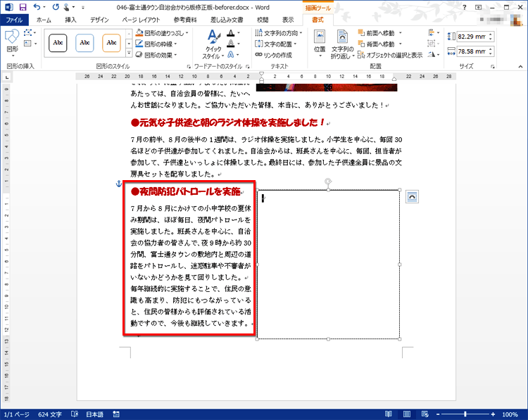Switch to the 挿入 tab
Viewport: 528px width, 420px height.
(70, 20)
